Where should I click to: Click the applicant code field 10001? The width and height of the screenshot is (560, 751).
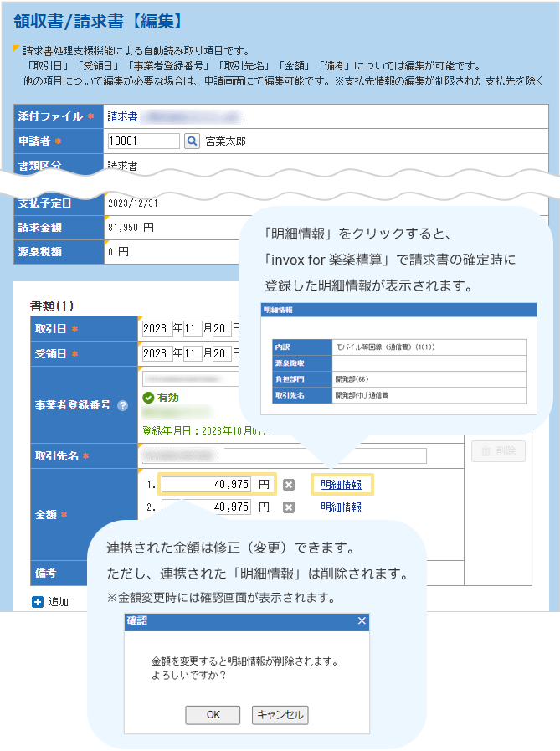[143, 141]
